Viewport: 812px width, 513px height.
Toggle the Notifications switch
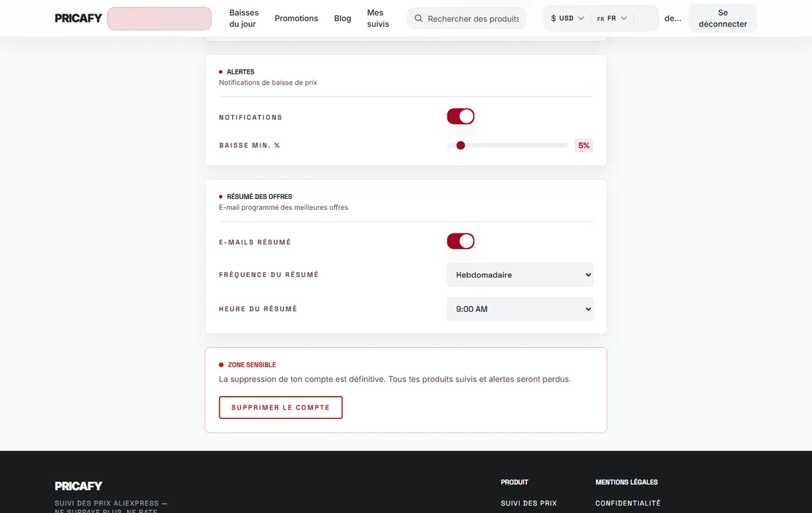[x=461, y=116]
